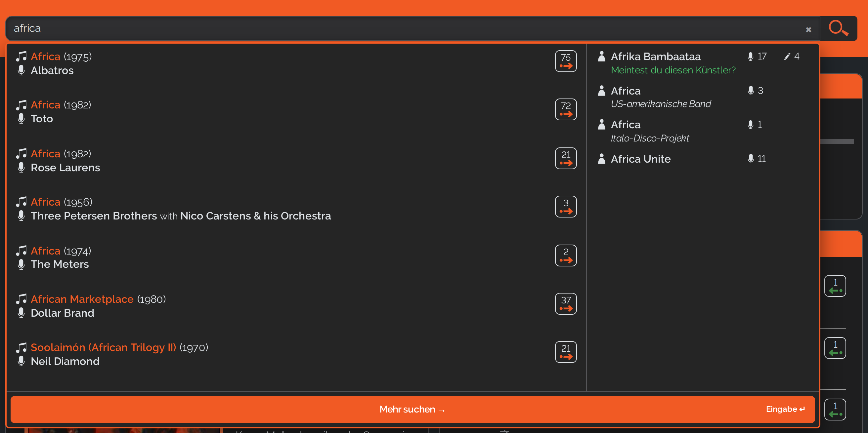Open the 21 versions badge for Neil Diamond's Soolaimón

pos(566,352)
